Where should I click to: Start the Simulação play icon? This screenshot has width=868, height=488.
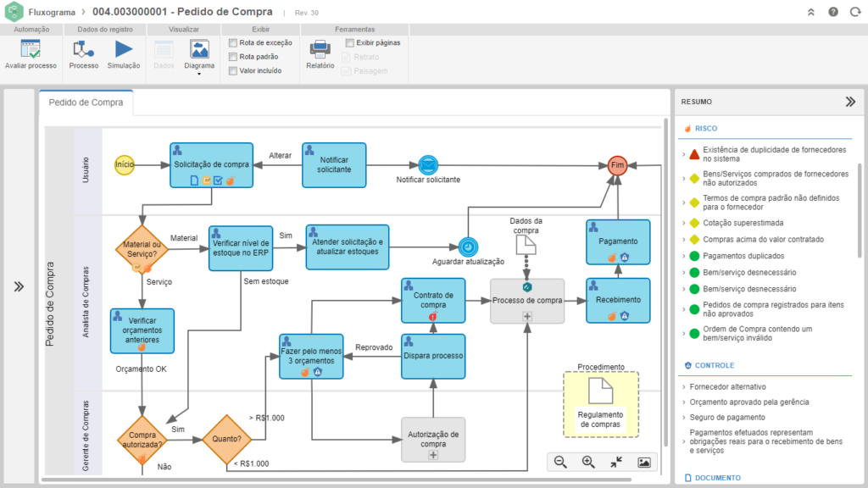click(124, 50)
